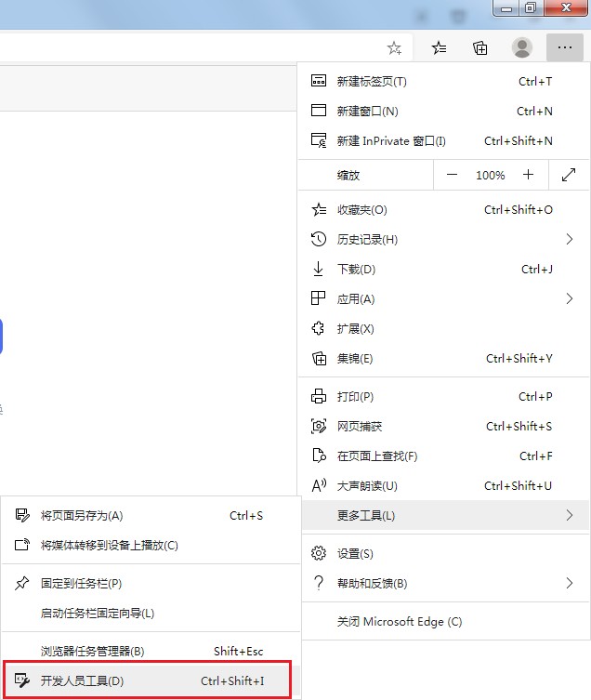Expand the 历史记录(H) submenu
This screenshot has width=591, height=700.
[569, 240]
